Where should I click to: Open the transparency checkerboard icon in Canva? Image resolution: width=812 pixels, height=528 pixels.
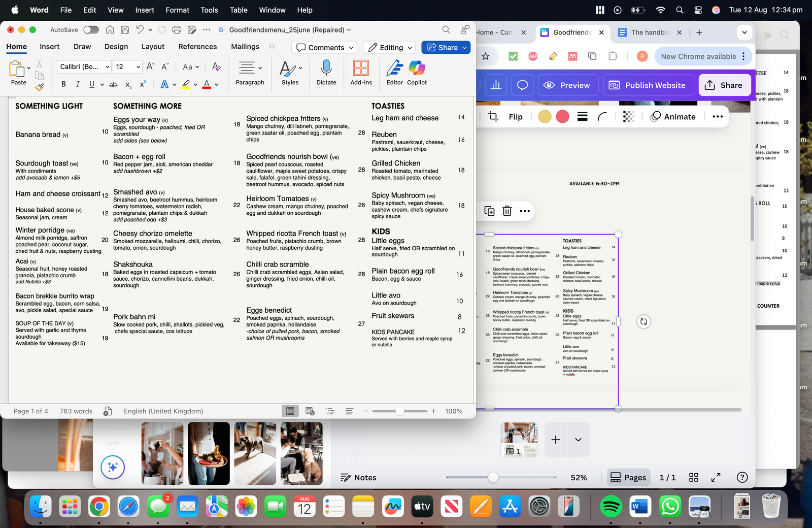(x=628, y=117)
